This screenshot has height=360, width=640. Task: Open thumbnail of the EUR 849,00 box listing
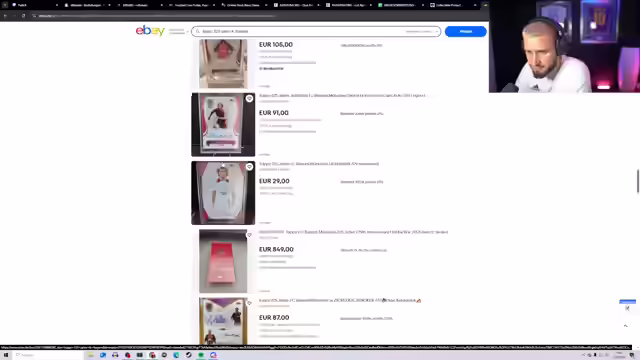[x=223, y=261]
